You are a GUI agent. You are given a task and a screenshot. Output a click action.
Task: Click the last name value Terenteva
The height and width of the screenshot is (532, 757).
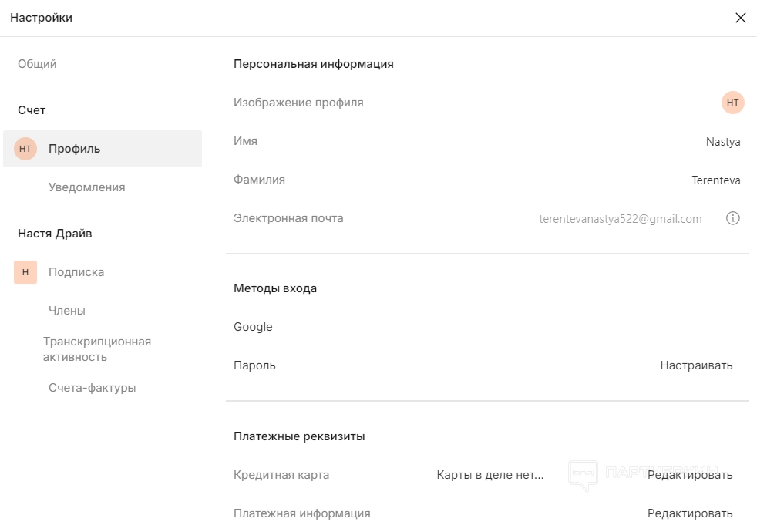click(x=716, y=180)
